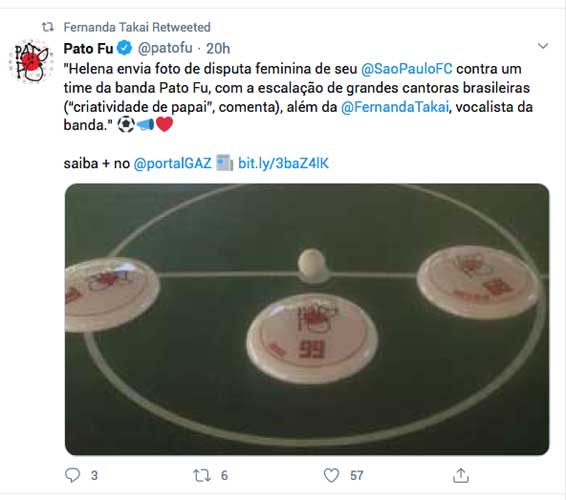Screen dimensions: 566x500
Task: Click the retweeted arrows icon above tweet
Action: point(48,27)
